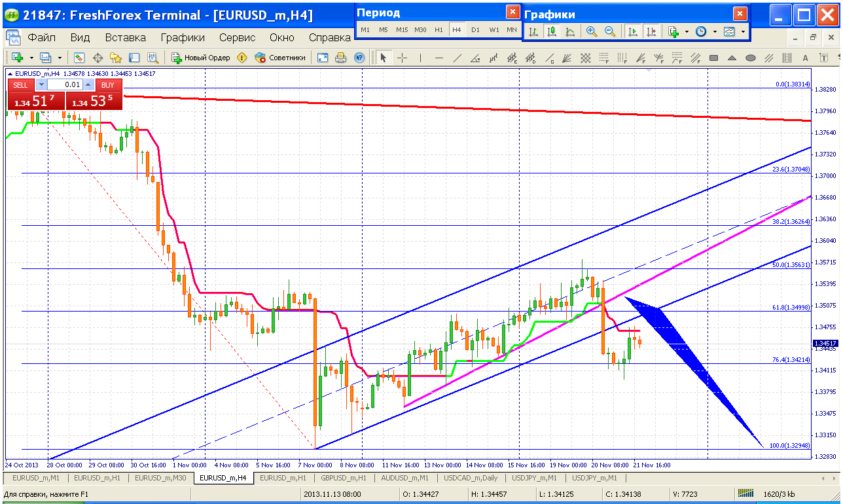Switch to M15 timeframe

(x=402, y=30)
